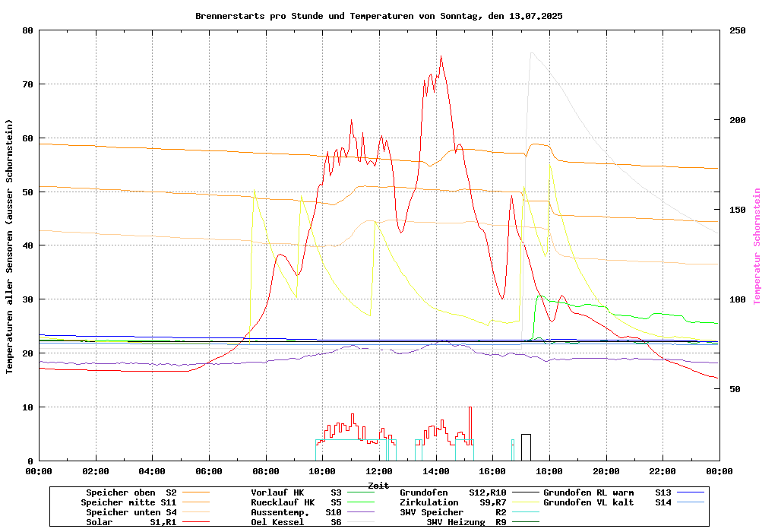Click the Grundofen S12,R10 legend entry
This screenshot has height=532, width=778.
(x=453, y=492)
